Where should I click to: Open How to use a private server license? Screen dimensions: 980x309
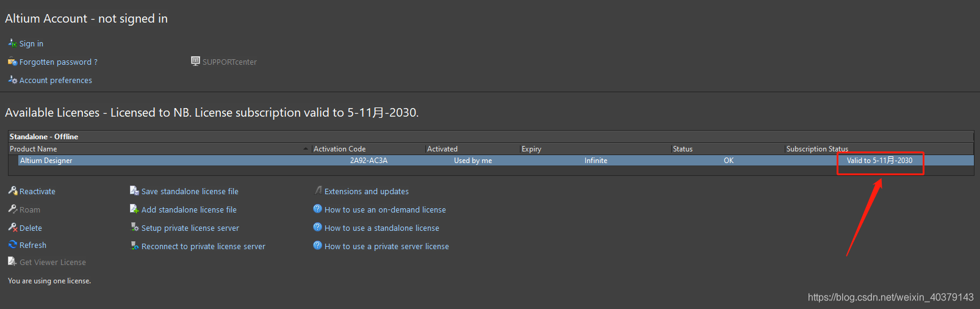(387, 247)
